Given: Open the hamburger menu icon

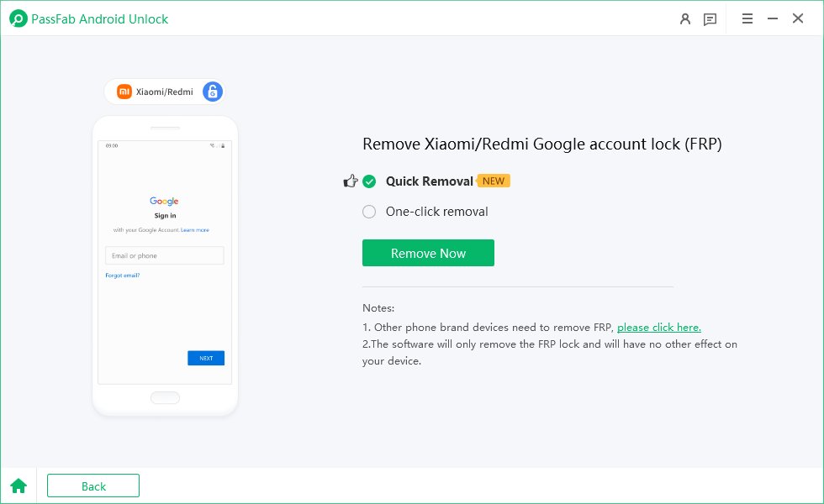Looking at the screenshot, I should (x=747, y=18).
